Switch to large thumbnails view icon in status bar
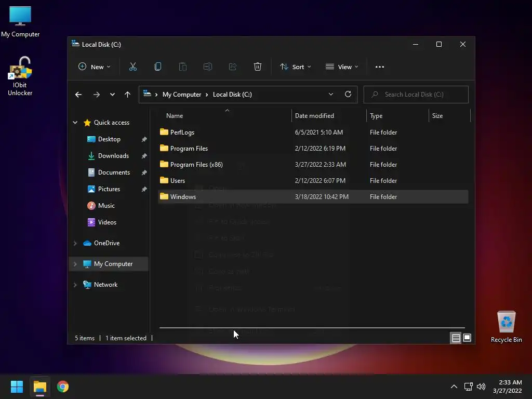This screenshot has height=399, width=532. [467, 338]
